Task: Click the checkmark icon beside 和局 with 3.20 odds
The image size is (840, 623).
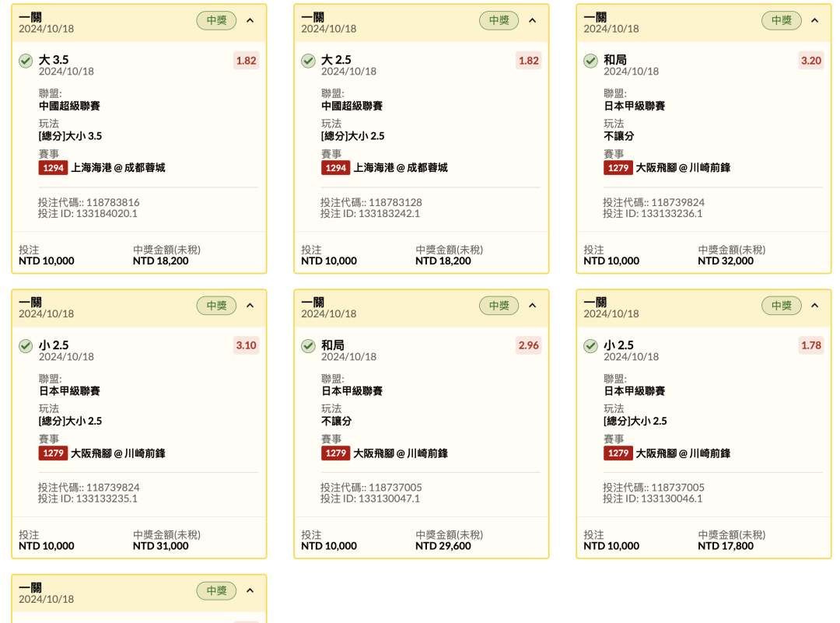Action: point(590,61)
